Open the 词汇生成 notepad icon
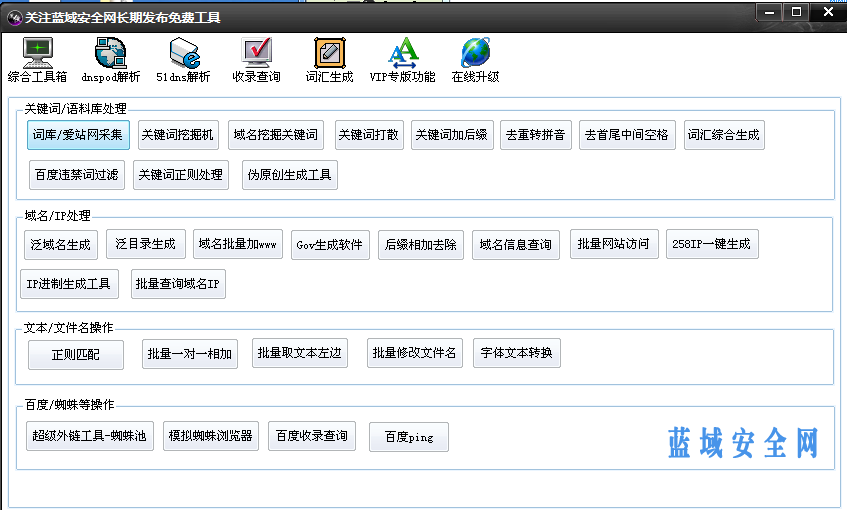This screenshot has height=510, width=847. coord(329,53)
